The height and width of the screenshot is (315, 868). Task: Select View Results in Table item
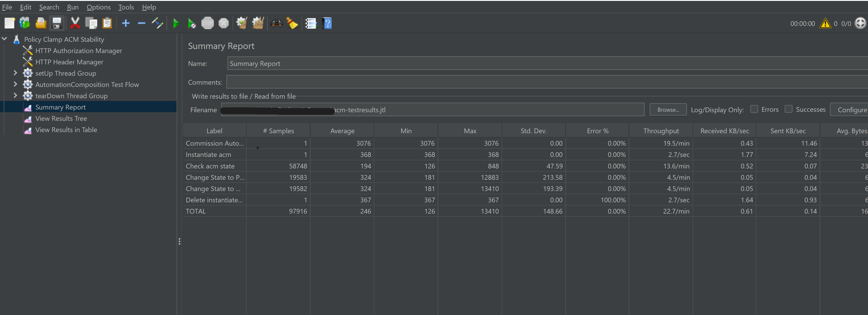(x=66, y=130)
